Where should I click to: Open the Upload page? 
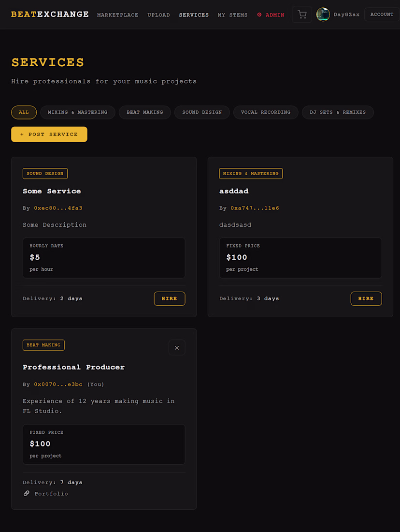click(x=158, y=15)
